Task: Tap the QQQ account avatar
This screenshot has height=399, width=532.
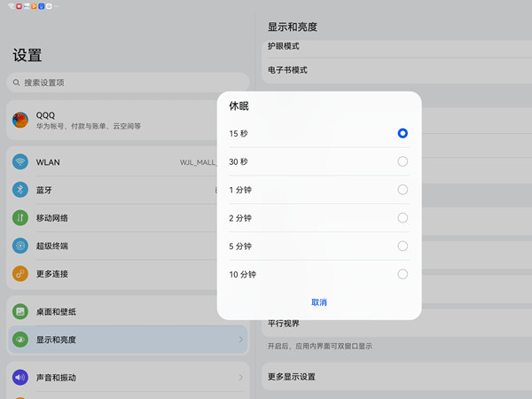Action: pos(20,120)
